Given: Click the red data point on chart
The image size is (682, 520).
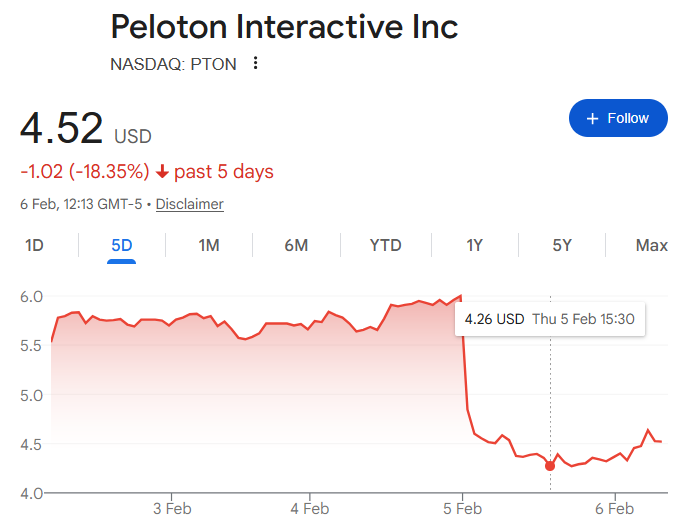Looking at the screenshot, I should point(550,466).
